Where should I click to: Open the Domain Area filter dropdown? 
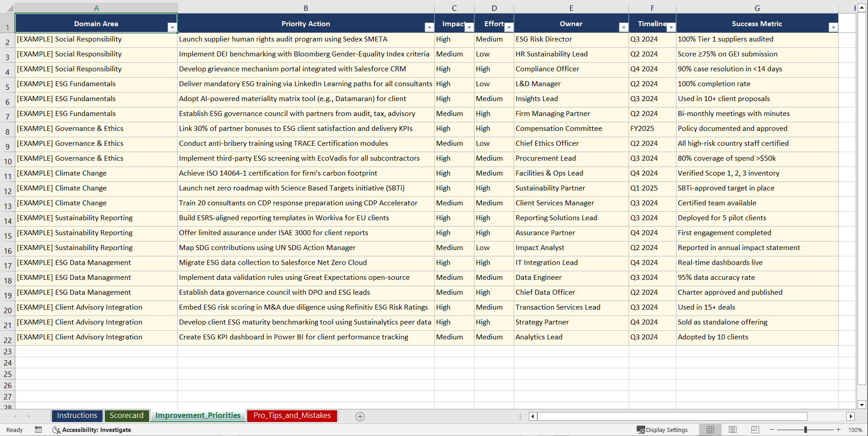click(172, 27)
